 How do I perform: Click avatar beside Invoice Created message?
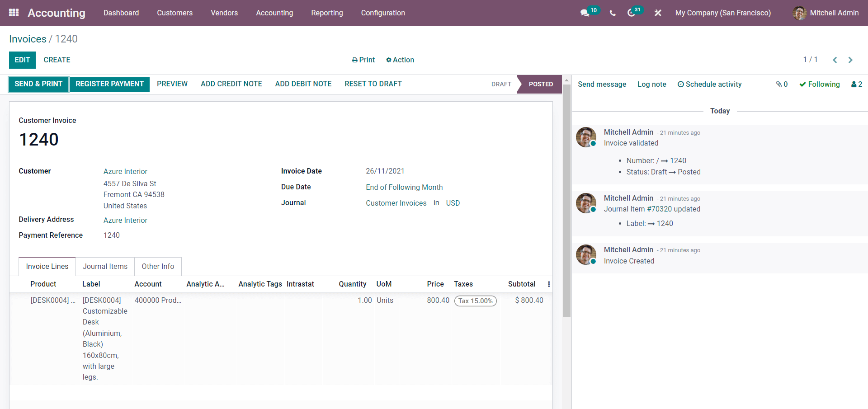pos(586,254)
